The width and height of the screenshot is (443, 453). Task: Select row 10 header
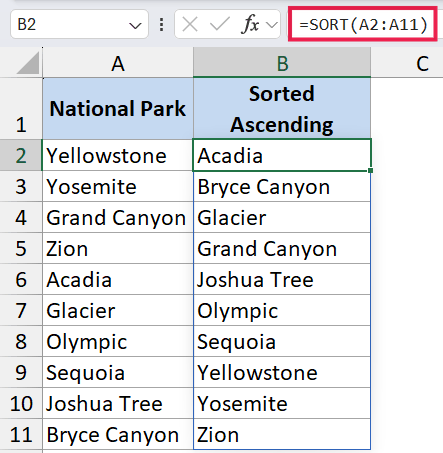tap(21, 403)
